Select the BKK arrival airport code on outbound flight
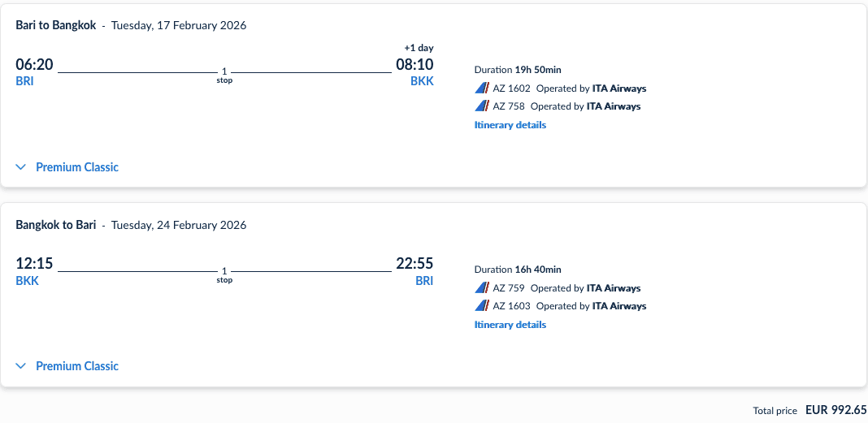 tap(422, 81)
